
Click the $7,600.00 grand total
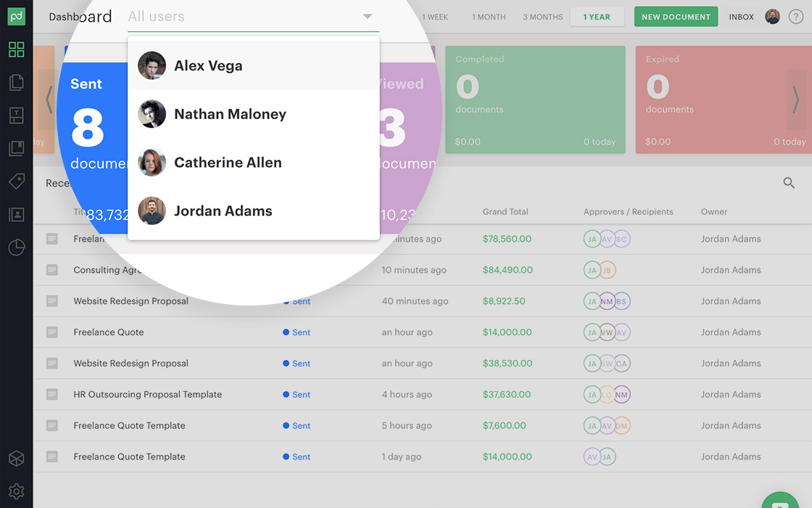click(x=504, y=425)
